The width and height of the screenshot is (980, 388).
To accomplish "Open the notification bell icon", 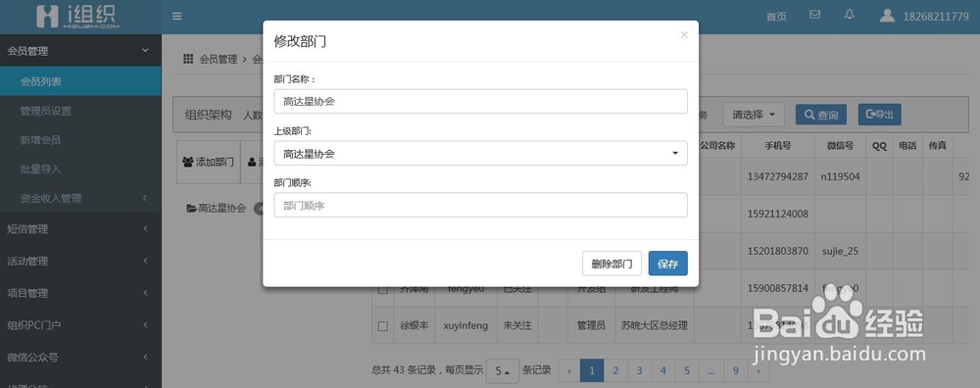I will tap(849, 15).
